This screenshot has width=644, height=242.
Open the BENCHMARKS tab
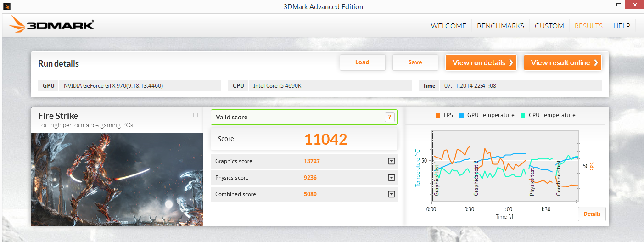click(x=500, y=26)
